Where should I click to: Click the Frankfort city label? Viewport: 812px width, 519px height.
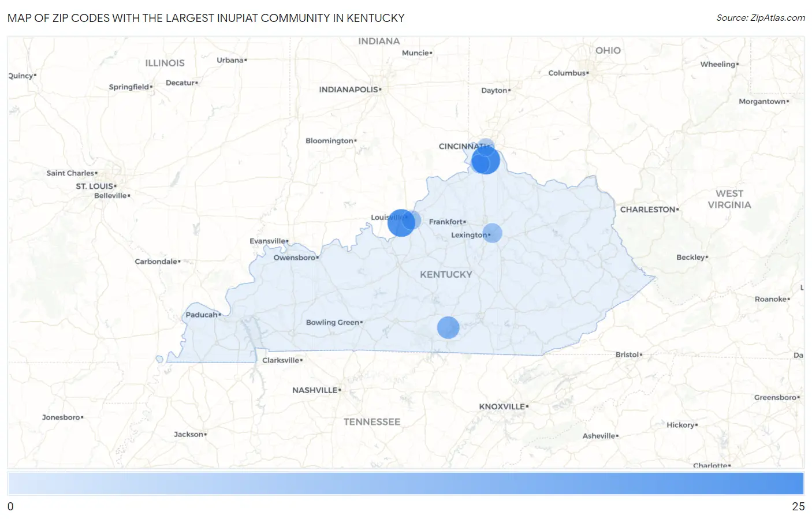point(446,222)
